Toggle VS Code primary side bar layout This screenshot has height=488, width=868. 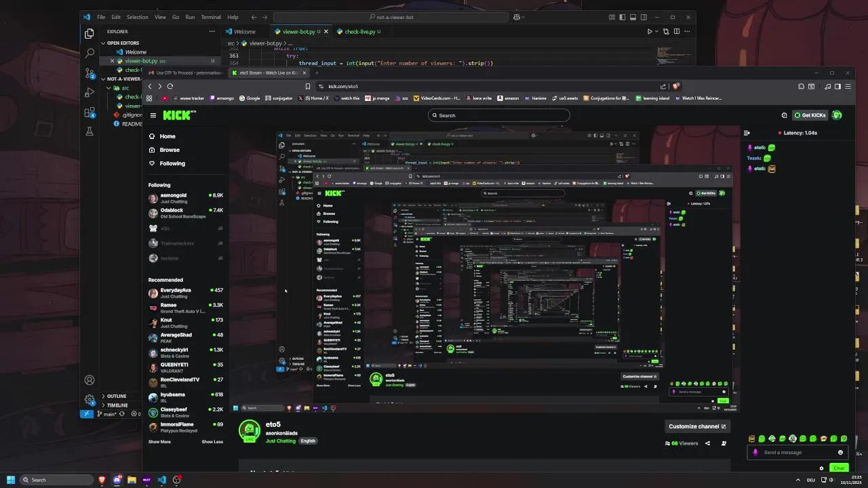[623, 17]
